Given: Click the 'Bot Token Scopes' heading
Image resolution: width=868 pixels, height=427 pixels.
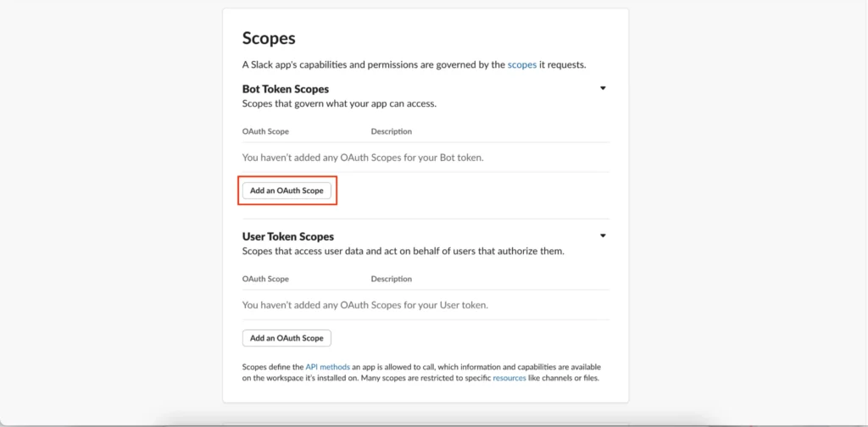Looking at the screenshot, I should (x=286, y=89).
